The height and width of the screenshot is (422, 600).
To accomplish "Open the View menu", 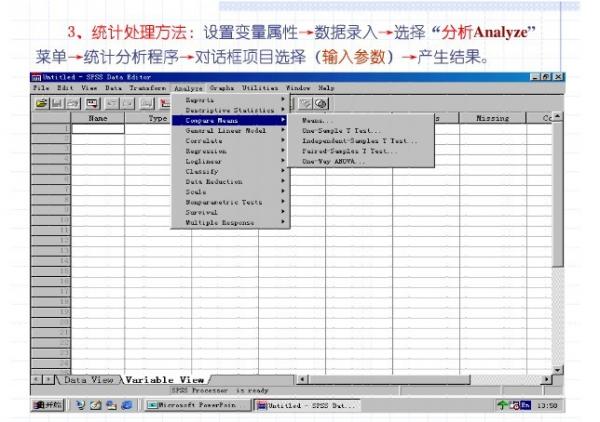I will (x=89, y=88).
